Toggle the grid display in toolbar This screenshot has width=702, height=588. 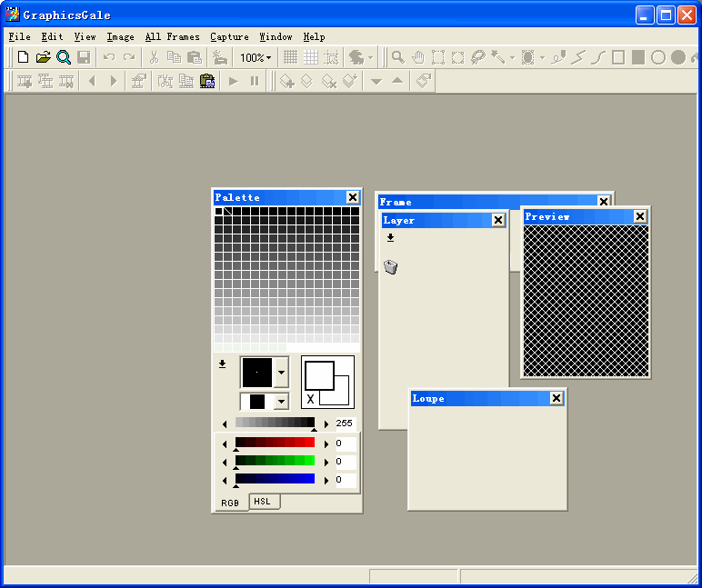click(x=291, y=57)
